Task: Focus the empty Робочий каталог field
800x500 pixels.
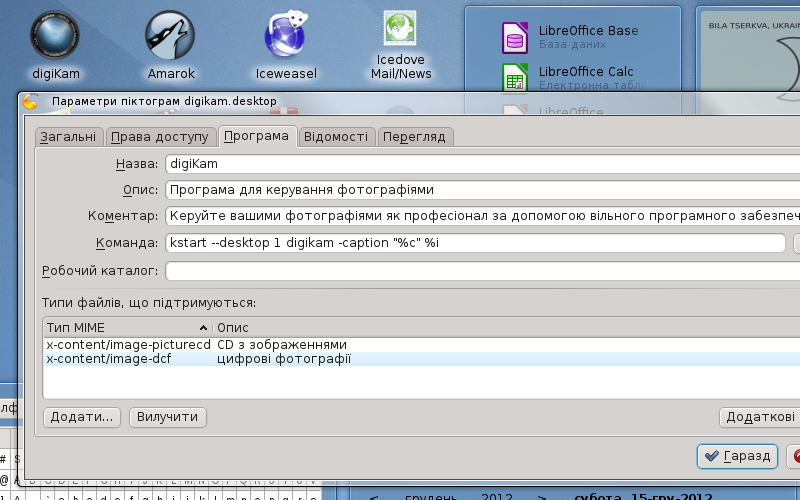Action: click(x=483, y=270)
